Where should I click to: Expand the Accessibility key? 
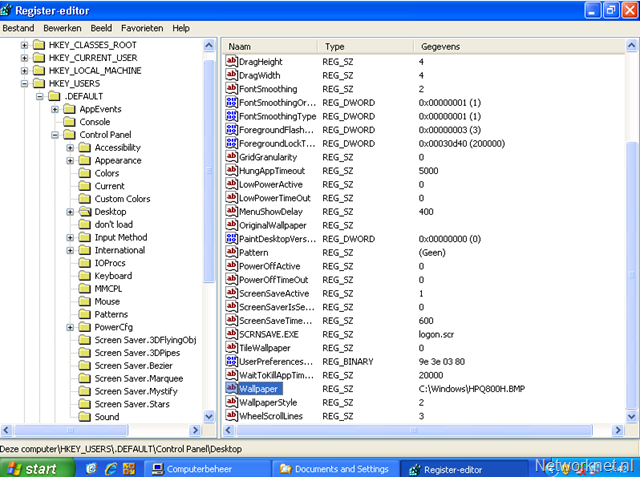[70, 148]
